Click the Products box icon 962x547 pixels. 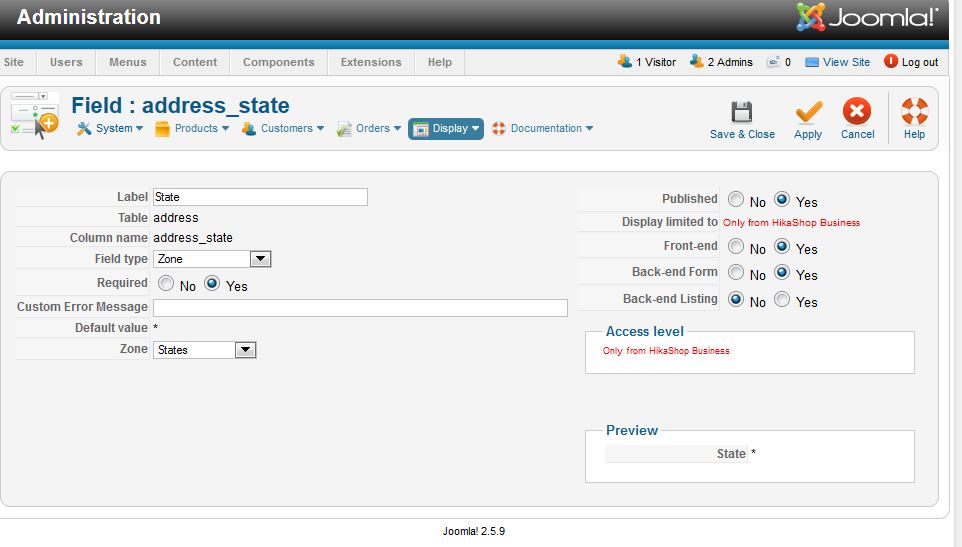click(x=162, y=129)
